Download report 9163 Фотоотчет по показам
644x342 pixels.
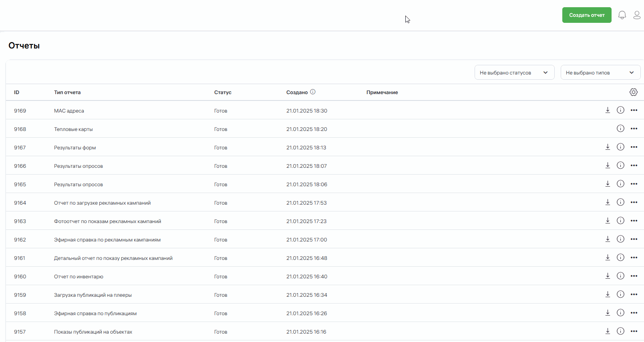[608, 221]
